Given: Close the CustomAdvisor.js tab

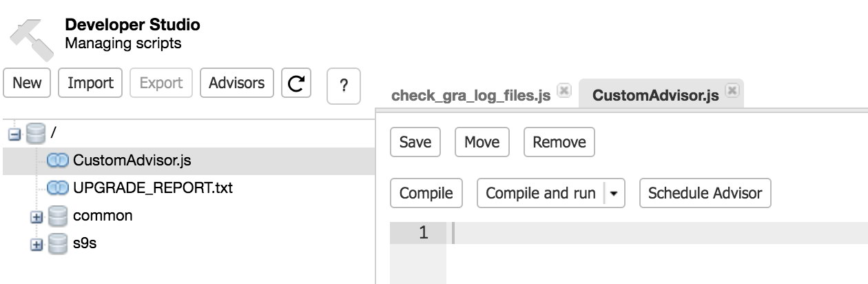Looking at the screenshot, I should 732,91.
